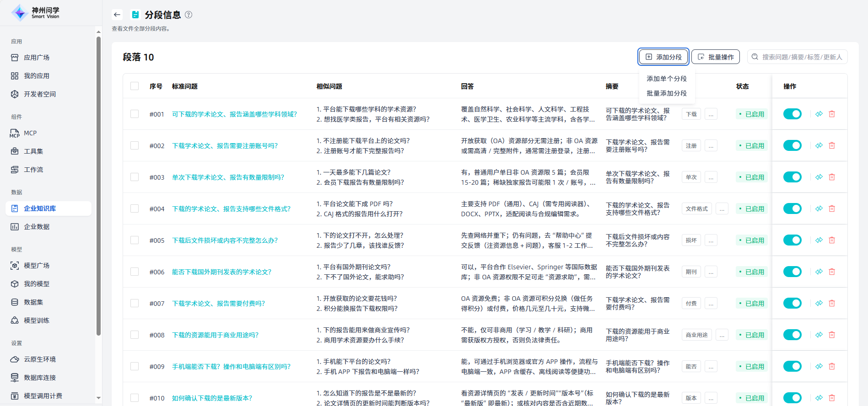868x406 pixels.
Task: Choose 添加单个分段 from the menu
Action: coord(666,79)
